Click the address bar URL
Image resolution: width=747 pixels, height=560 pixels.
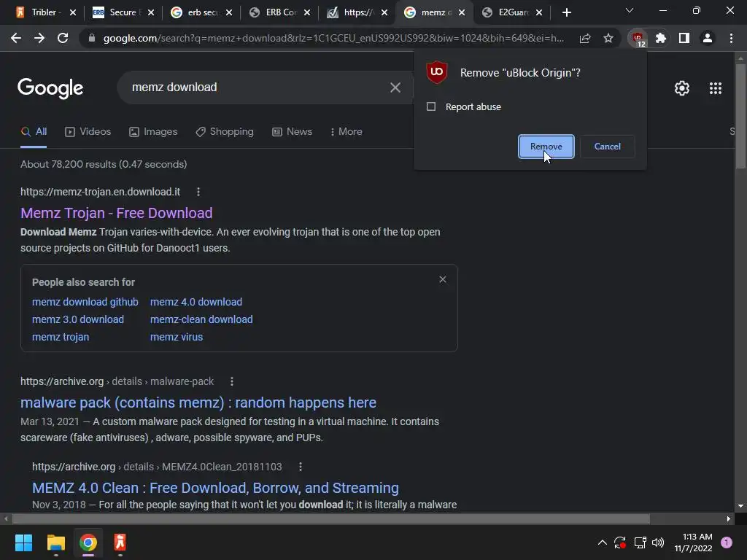pos(333,38)
